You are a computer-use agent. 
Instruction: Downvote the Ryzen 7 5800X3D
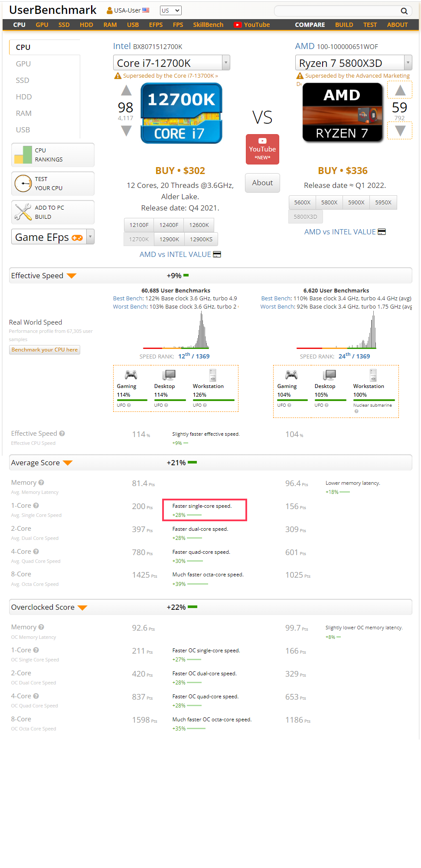click(400, 131)
